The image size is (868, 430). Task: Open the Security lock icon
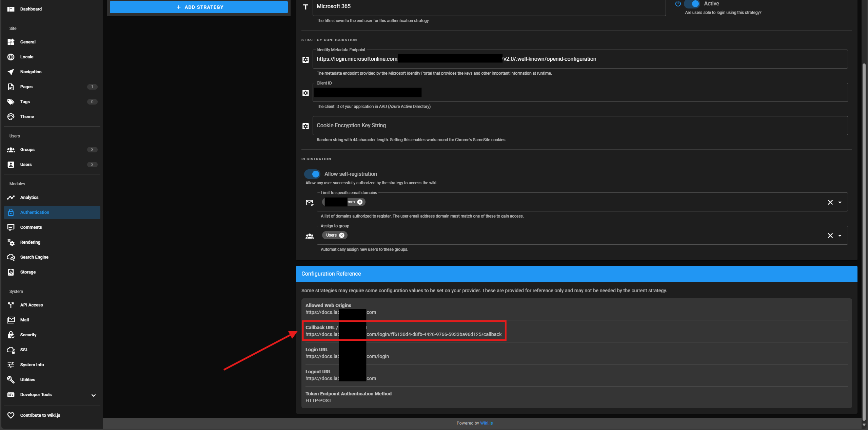pyautogui.click(x=11, y=335)
